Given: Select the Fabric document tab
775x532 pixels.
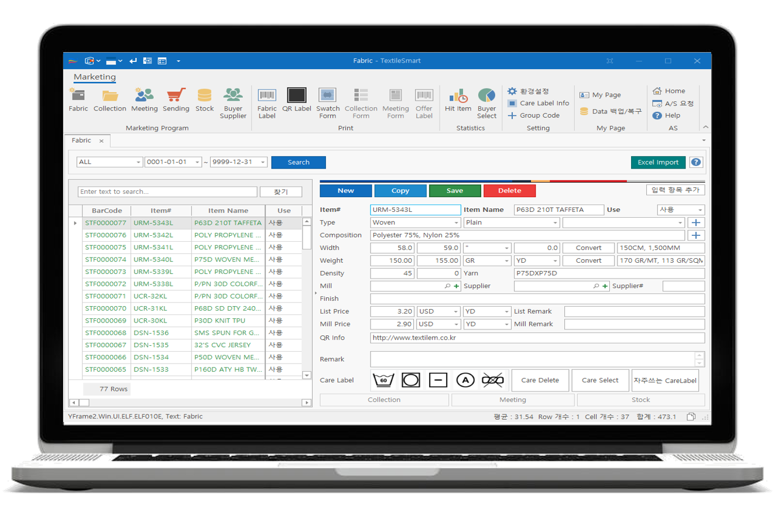Looking at the screenshot, I should [81, 140].
